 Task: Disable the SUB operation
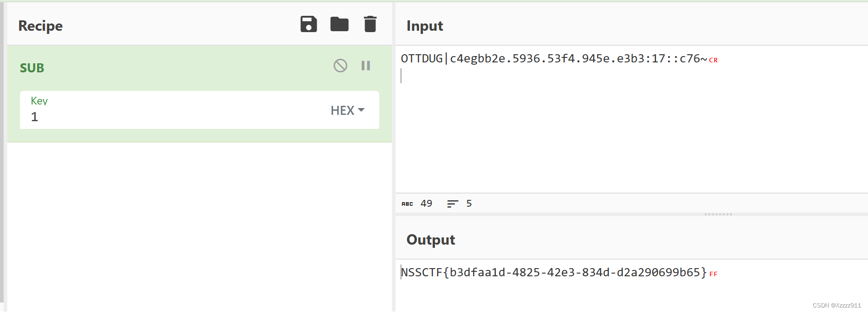tap(340, 66)
